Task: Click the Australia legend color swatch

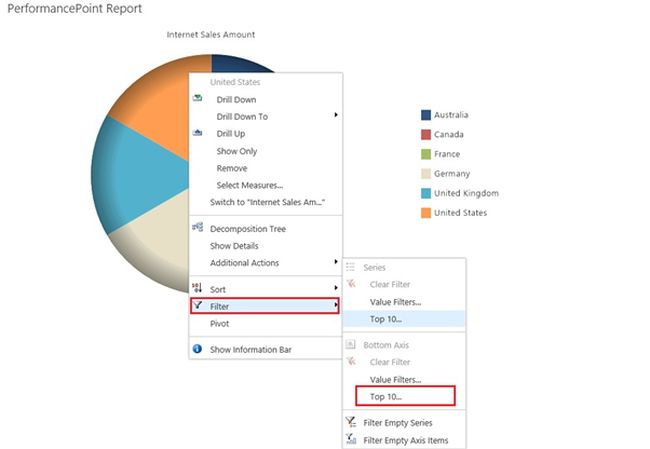Action: pos(426,115)
